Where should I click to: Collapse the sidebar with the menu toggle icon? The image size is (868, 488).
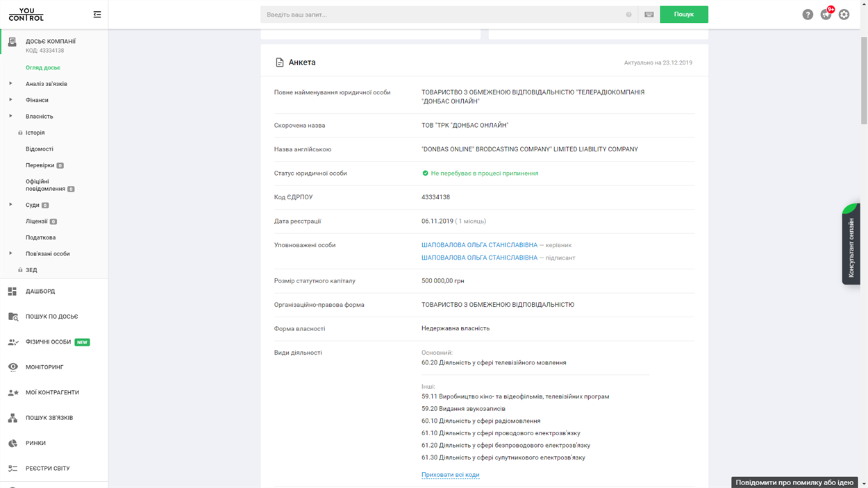[97, 15]
